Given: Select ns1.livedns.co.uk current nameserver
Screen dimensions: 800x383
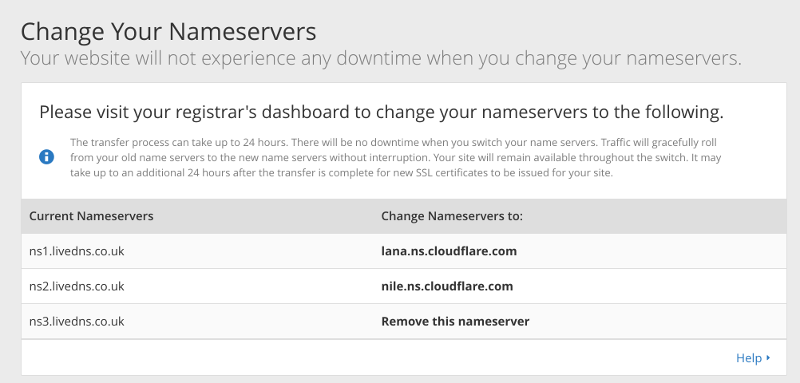Looking at the screenshot, I should (x=77, y=251).
